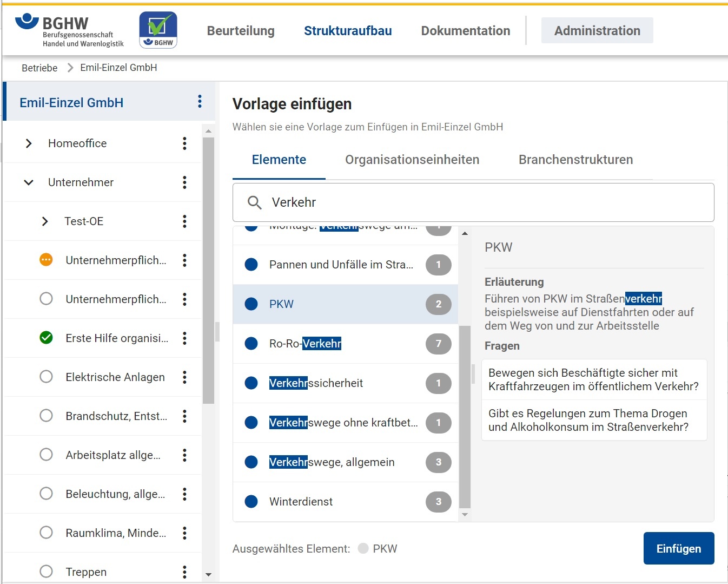Open three-dot menu for Treppen
The image size is (728, 584).
click(184, 572)
